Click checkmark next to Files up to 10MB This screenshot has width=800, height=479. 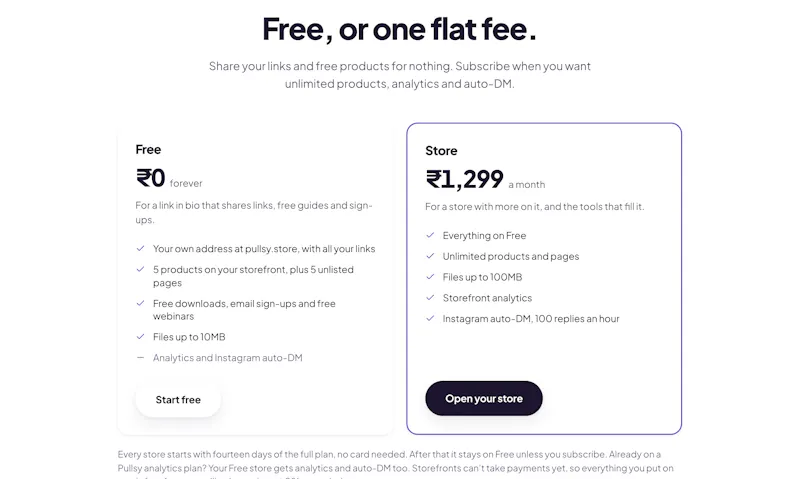[x=140, y=337]
